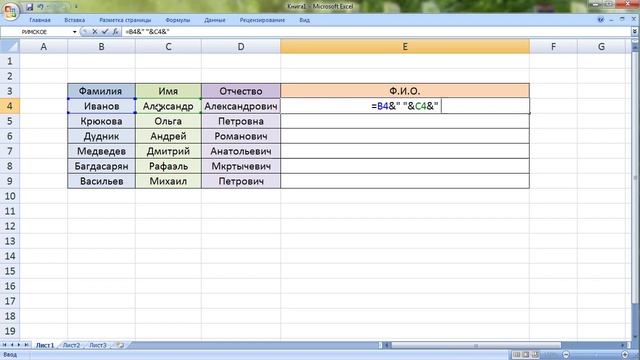Click cell containing Иванов
This screenshot has height=360, width=640.
click(101, 106)
